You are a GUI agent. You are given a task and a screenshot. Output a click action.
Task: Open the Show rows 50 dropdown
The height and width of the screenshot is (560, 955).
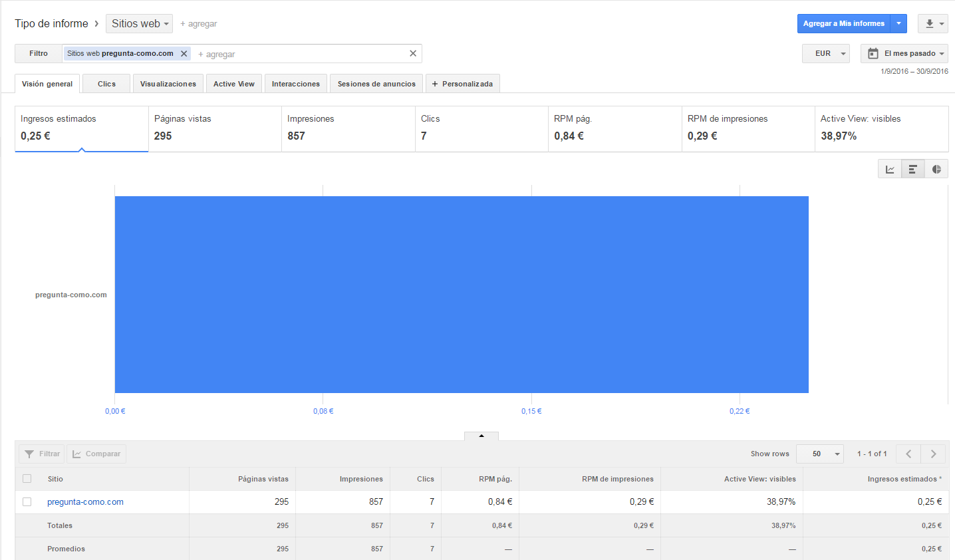[x=820, y=454]
